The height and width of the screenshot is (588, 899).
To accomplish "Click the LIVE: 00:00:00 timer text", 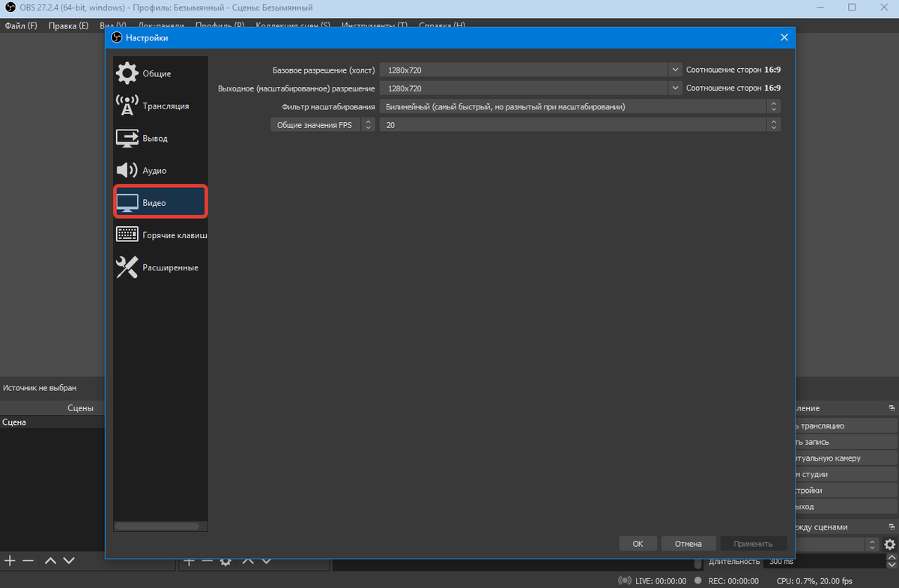I will click(661, 581).
